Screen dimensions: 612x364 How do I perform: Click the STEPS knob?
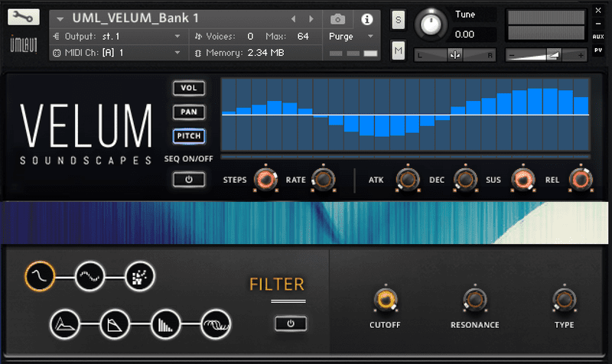(265, 180)
